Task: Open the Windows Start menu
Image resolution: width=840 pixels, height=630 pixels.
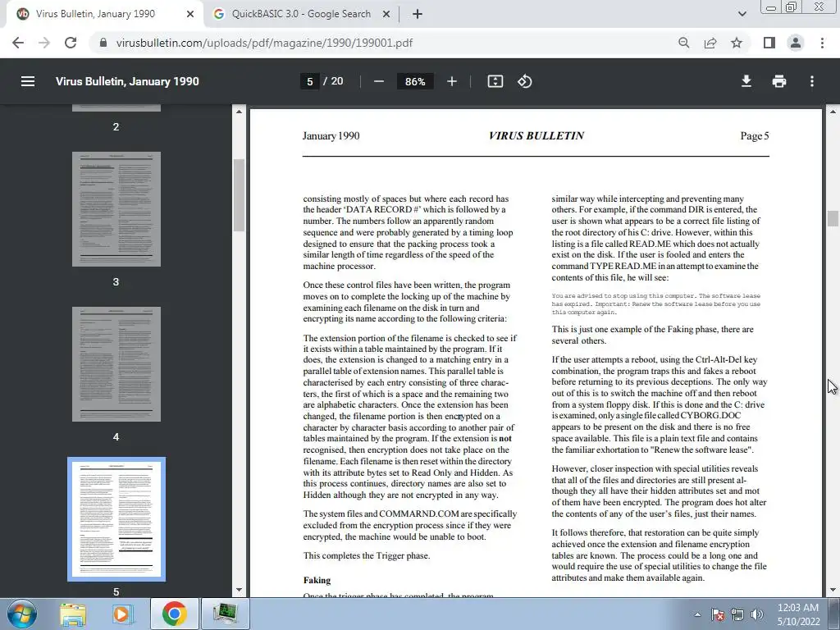Action: (x=22, y=614)
